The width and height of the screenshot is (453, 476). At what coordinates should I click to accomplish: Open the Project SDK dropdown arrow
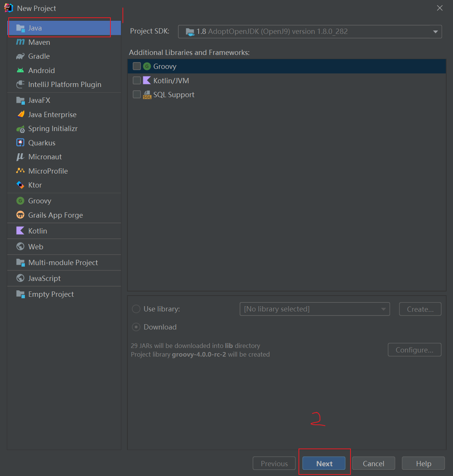(435, 32)
